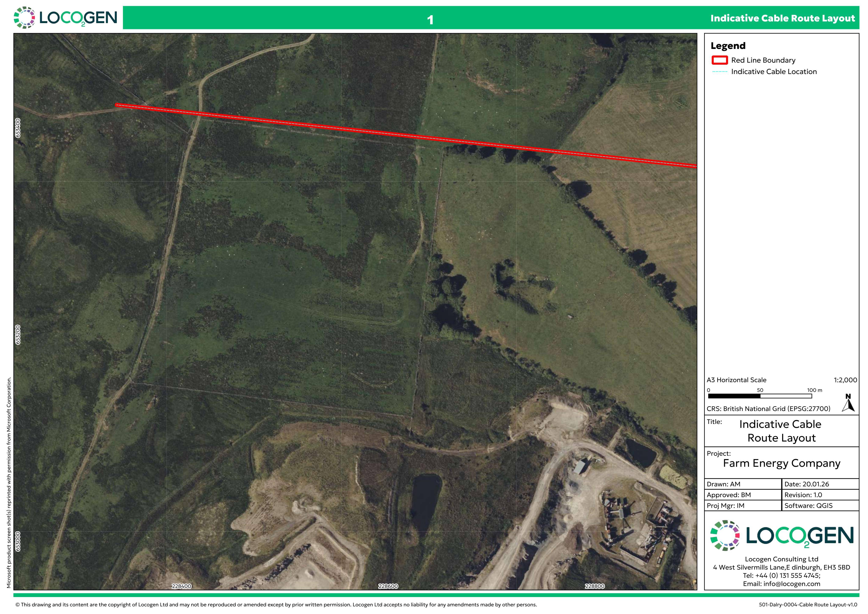
Task: Click the 'Red Line Boundary' legend label
Action: (763, 60)
